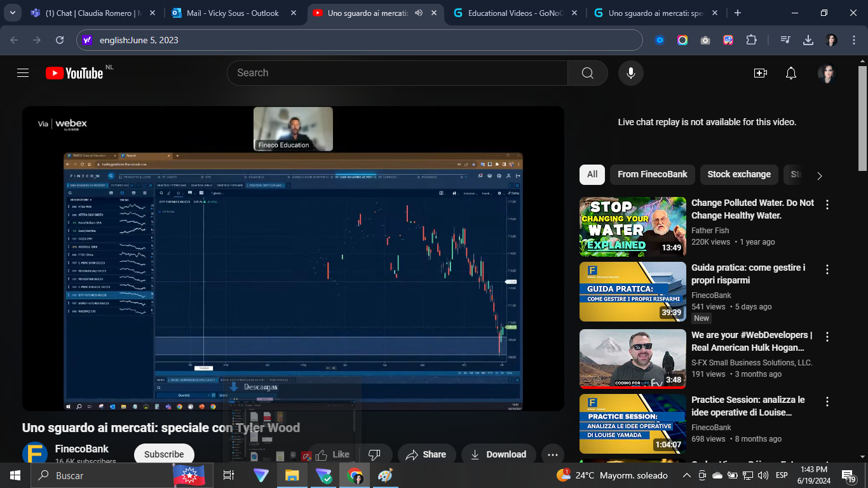Open the YouTube account avatar menu
The width and height of the screenshot is (868, 488).
point(827,73)
